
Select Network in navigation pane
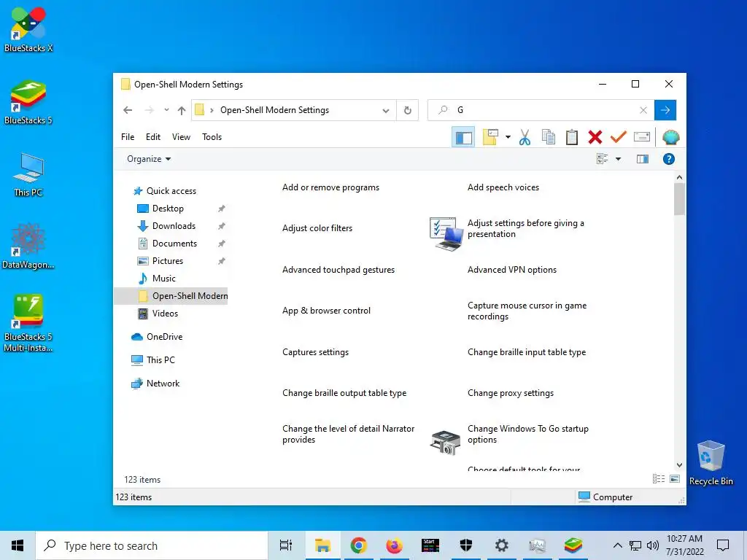[x=155, y=384]
